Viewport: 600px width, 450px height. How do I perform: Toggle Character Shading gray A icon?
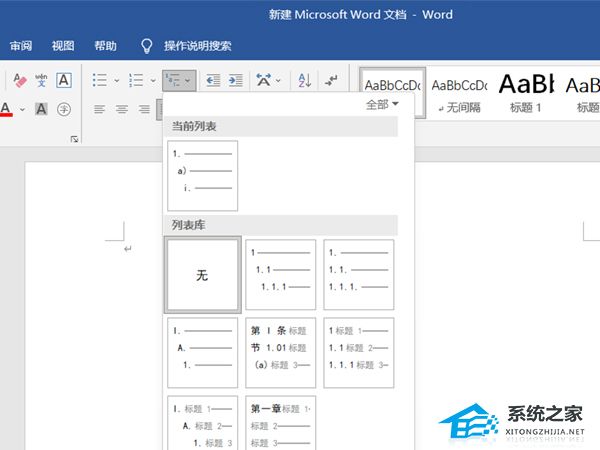click(x=41, y=109)
